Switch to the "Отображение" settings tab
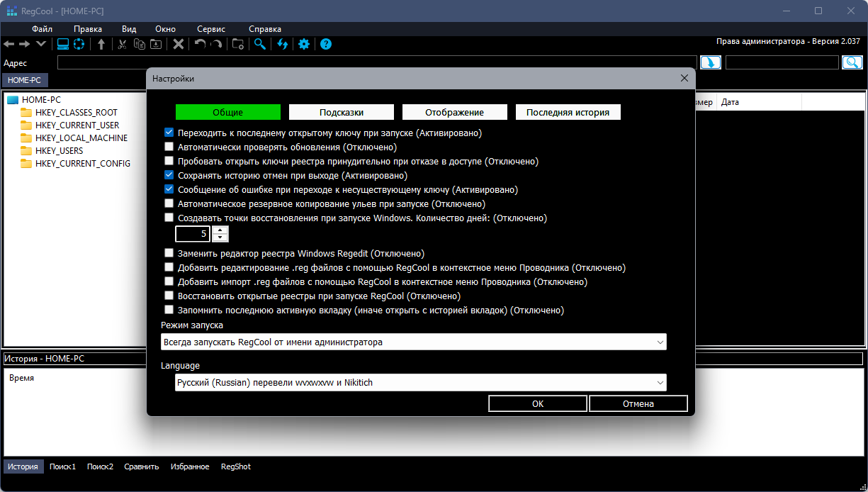Image resolution: width=868 pixels, height=492 pixels. point(454,112)
